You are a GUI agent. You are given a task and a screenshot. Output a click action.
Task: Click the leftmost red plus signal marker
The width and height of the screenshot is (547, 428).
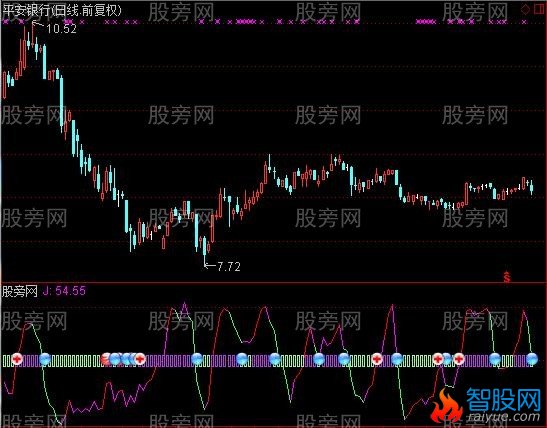17,359
